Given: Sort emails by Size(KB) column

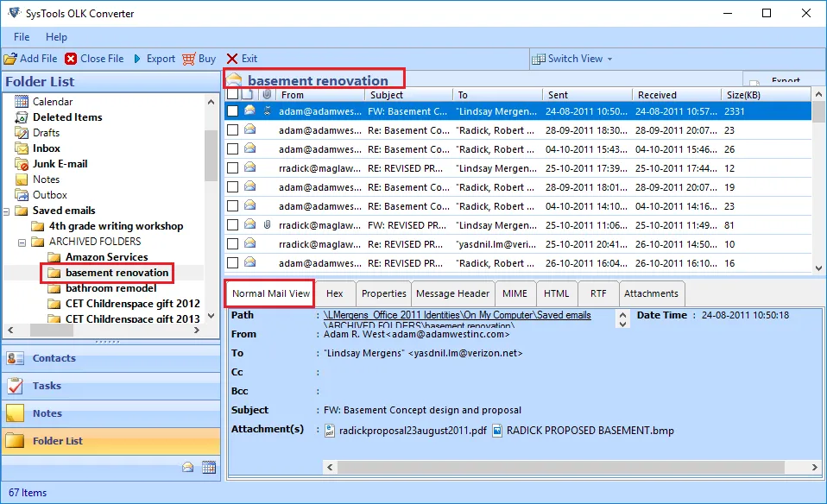Looking at the screenshot, I should click(766, 95).
